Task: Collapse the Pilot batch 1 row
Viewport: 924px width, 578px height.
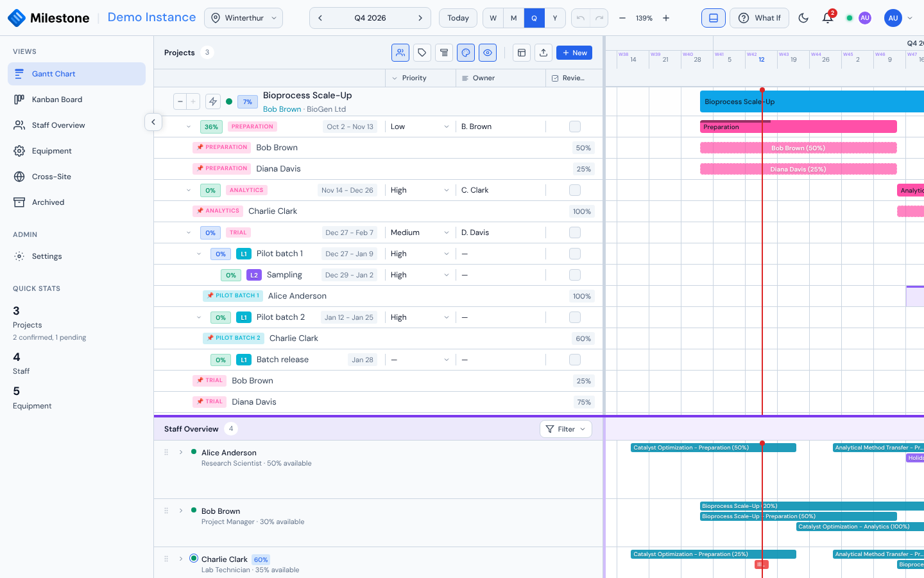Action: (199, 254)
